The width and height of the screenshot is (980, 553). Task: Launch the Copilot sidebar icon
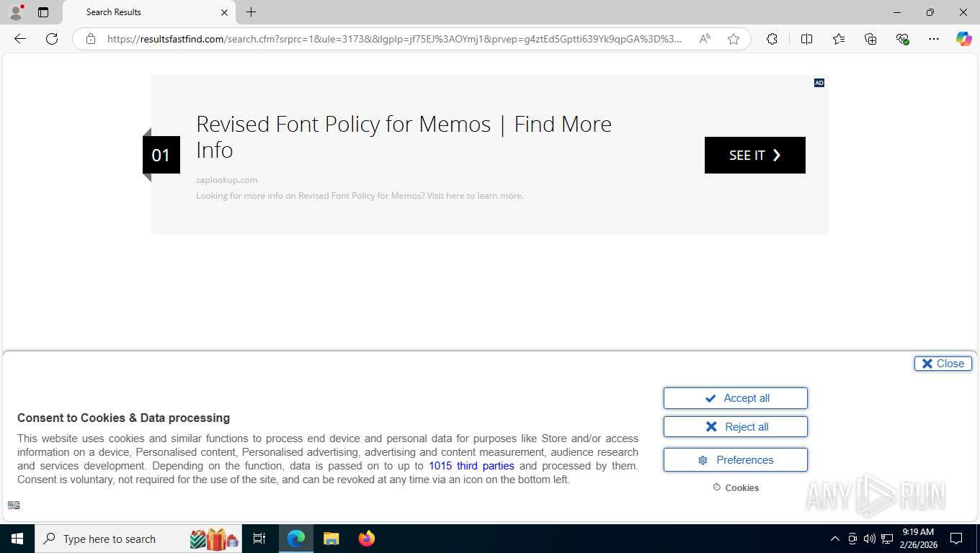(x=963, y=39)
